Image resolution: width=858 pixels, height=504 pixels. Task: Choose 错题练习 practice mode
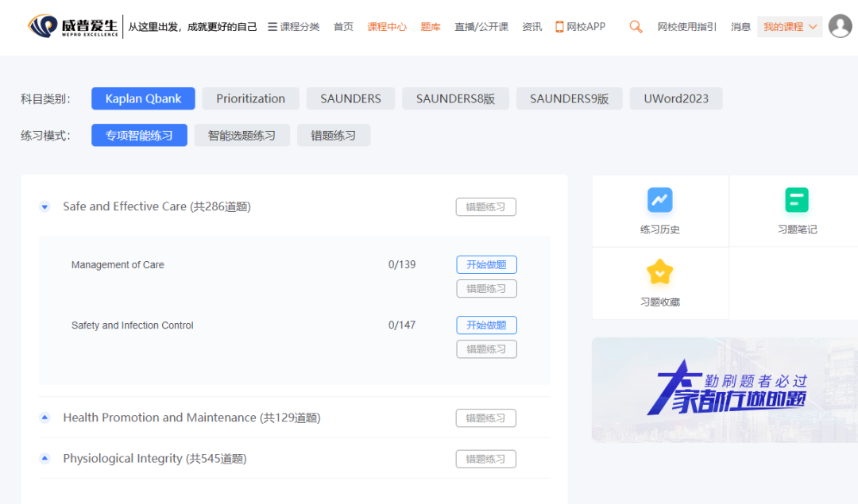coord(334,135)
